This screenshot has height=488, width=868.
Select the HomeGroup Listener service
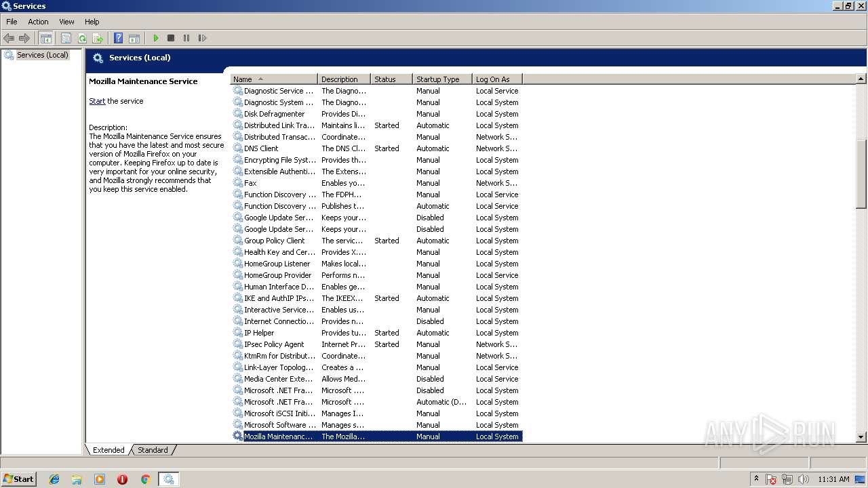[x=376, y=264]
